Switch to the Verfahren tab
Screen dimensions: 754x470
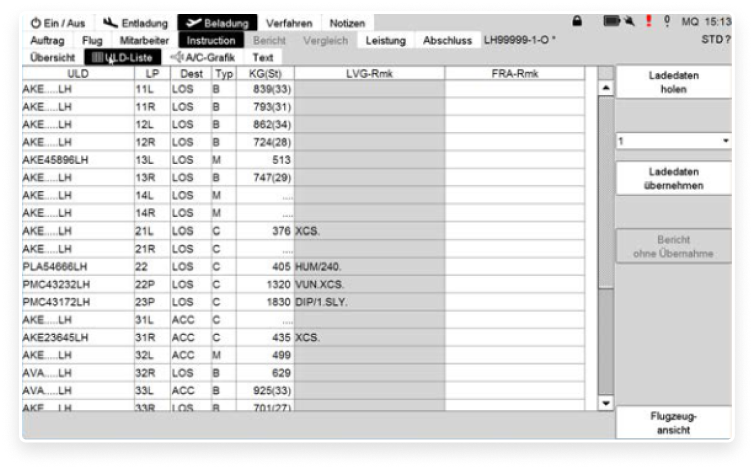click(x=288, y=23)
